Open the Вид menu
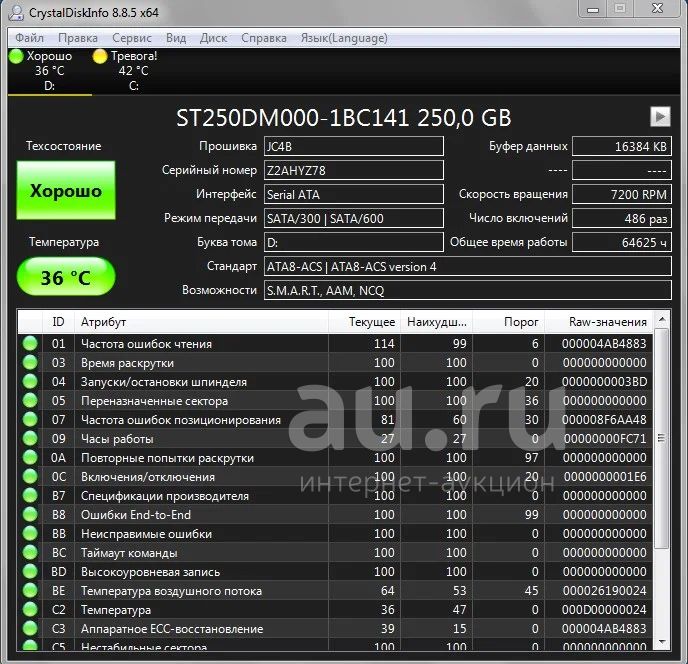688x664 pixels. (x=176, y=38)
